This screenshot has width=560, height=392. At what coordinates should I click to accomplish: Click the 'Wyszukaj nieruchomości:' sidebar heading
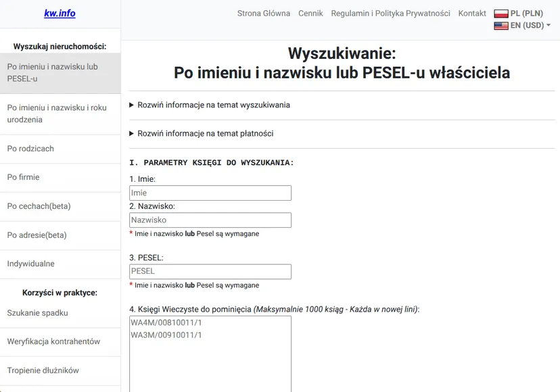[60, 47]
